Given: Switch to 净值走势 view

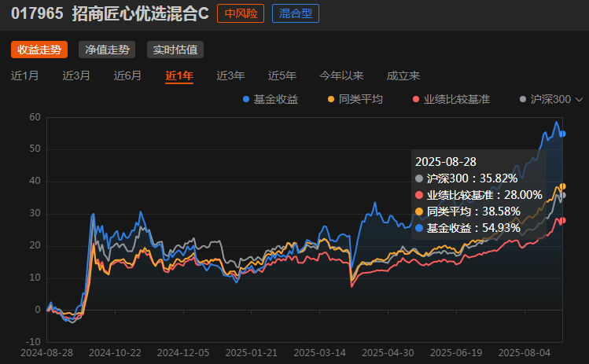Looking at the screenshot, I should [107, 50].
